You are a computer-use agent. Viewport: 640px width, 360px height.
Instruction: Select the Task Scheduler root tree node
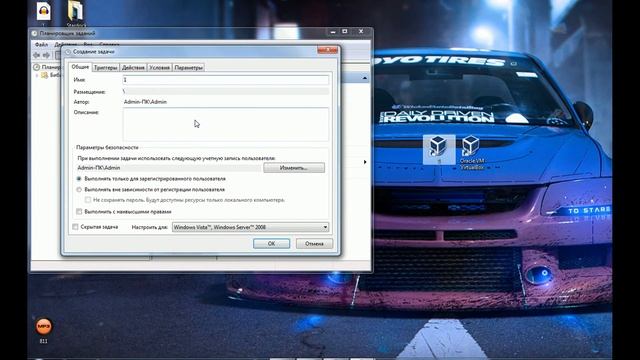tap(47, 67)
